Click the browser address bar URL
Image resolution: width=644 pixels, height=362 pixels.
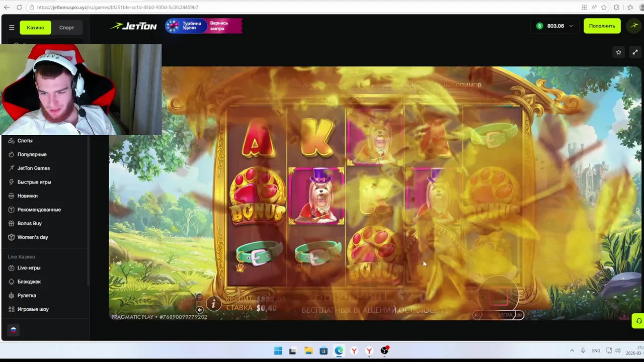click(118, 7)
